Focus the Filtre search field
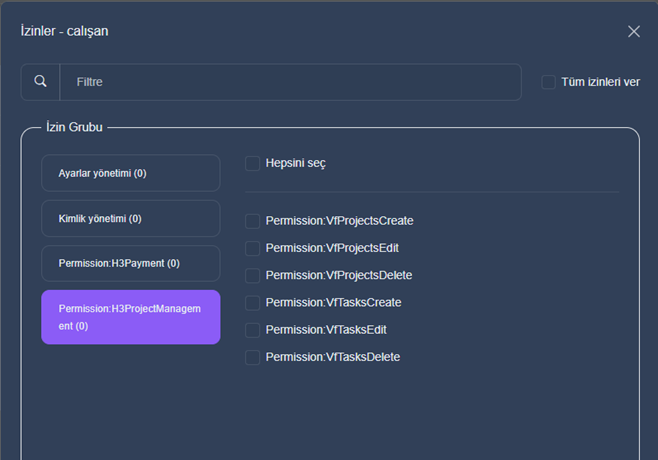 (290, 82)
